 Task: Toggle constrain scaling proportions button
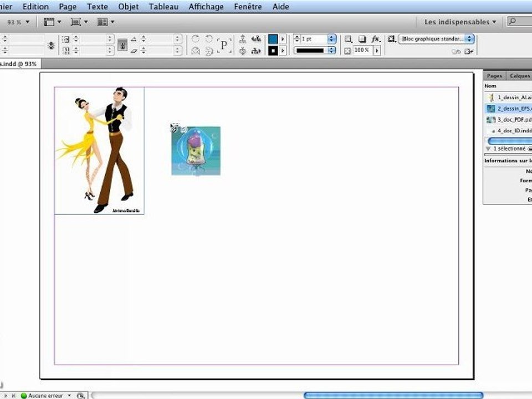[122, 45]
